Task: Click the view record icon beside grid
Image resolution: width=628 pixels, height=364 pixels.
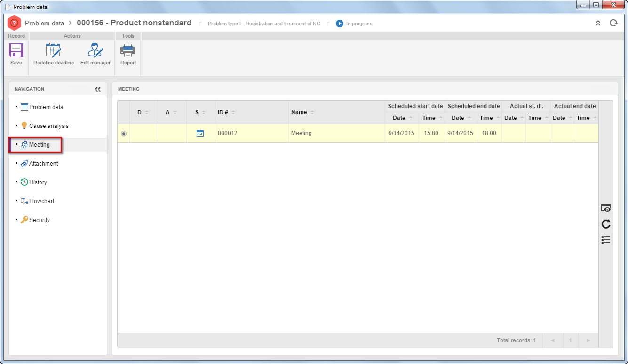Action: coord(606,207)
